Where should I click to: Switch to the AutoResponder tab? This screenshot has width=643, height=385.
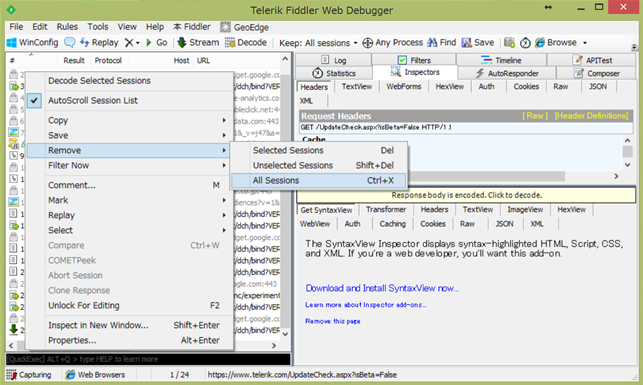tap(507, 73)
